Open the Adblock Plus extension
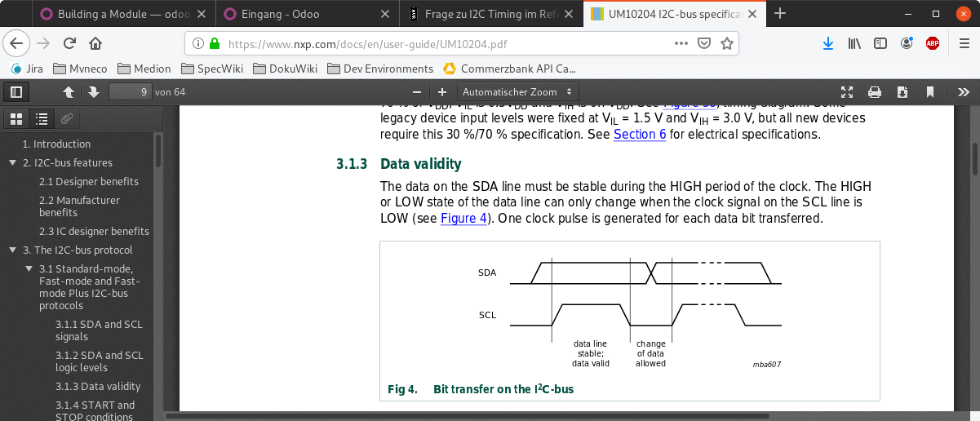Screen dimensions: 980x421 [933, 43]
